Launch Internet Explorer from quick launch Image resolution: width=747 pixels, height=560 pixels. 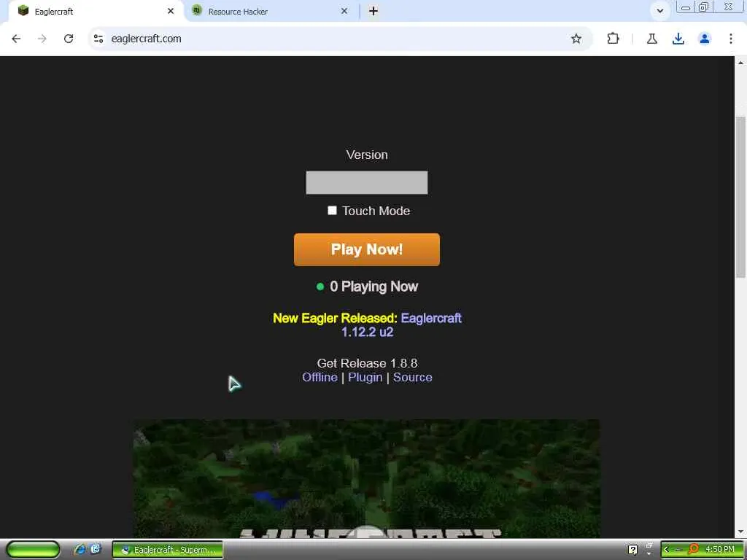(80, 550)
